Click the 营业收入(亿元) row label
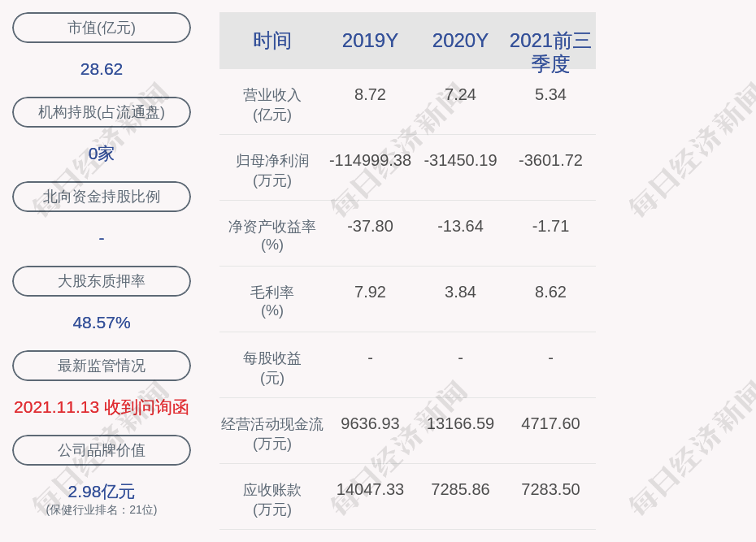The width and height of the screenshot is (756, 542). click(272, 105)
